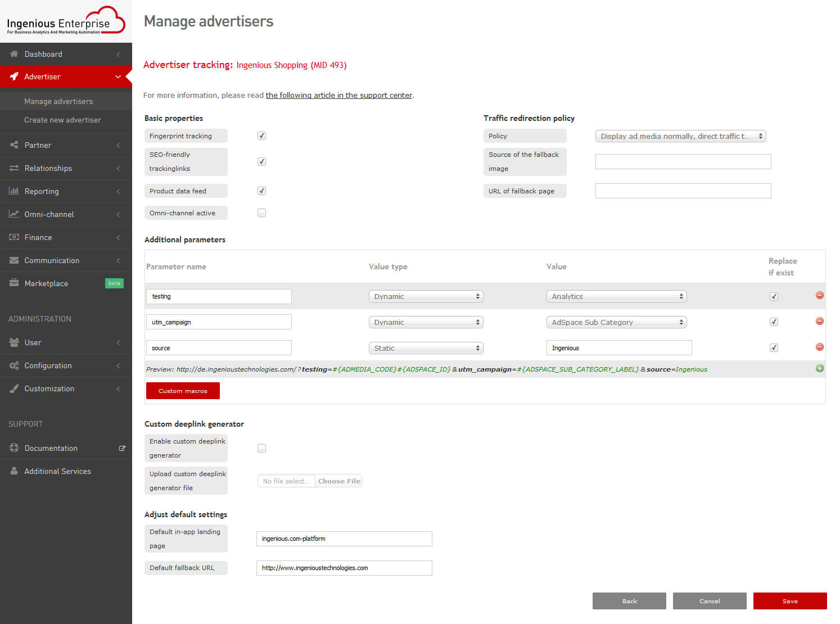Toggle SEO-friendly trackinglinks checkbox
The image size is (840, 624).
261,161
